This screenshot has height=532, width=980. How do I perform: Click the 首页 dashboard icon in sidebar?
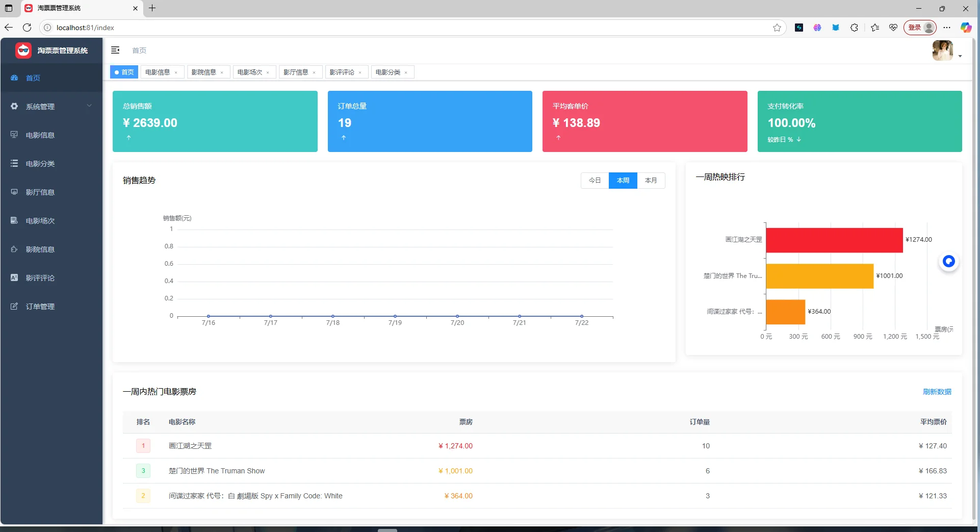tap(14, 78)
